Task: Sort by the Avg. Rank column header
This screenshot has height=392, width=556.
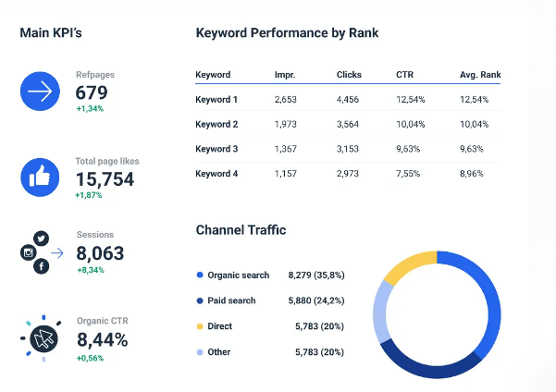Action: [480, 74]
